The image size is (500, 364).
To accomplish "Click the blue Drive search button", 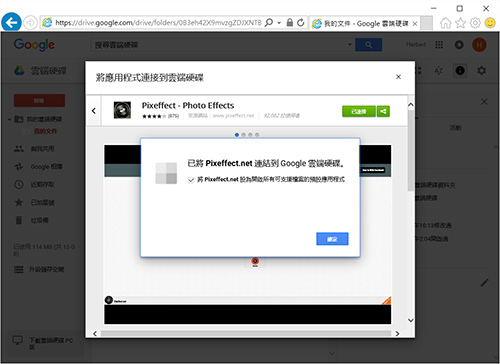I will (369, 45).
